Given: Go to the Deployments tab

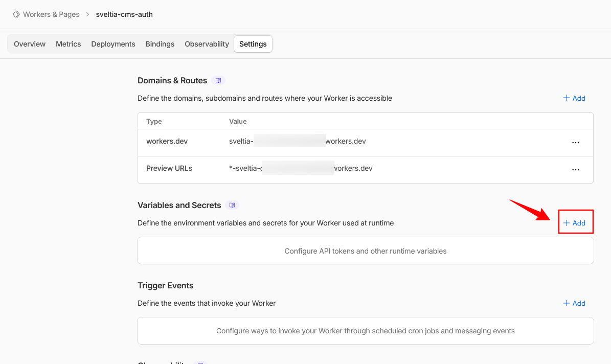Looking at the screenshot, I should click(113, 44).
